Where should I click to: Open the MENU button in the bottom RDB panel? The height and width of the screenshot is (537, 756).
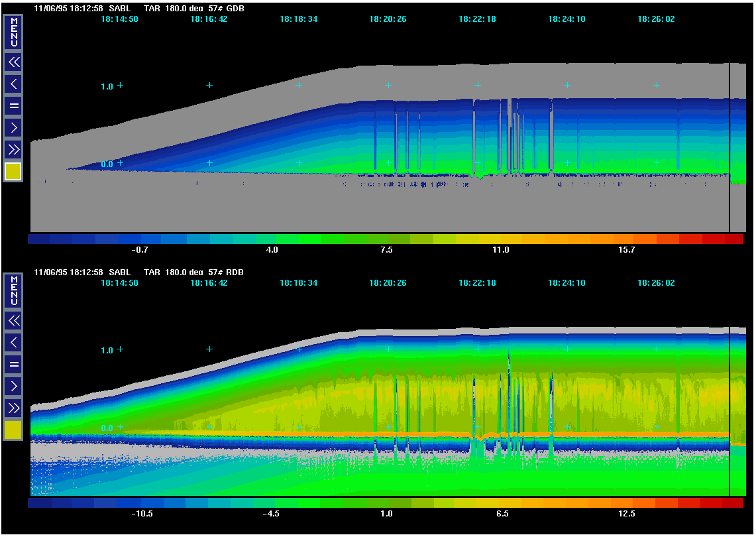click(13, 291)
